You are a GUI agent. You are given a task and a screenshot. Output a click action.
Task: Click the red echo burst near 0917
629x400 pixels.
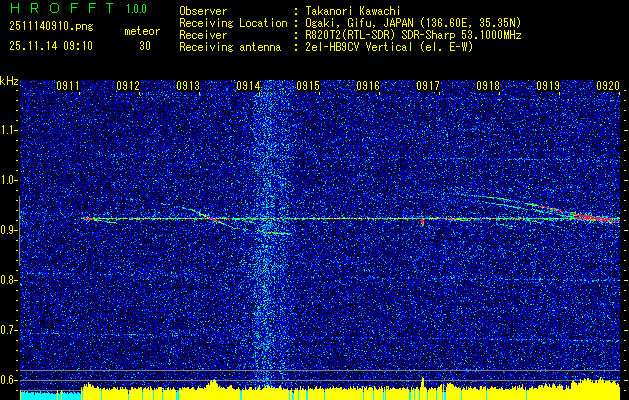pos(422,221)
